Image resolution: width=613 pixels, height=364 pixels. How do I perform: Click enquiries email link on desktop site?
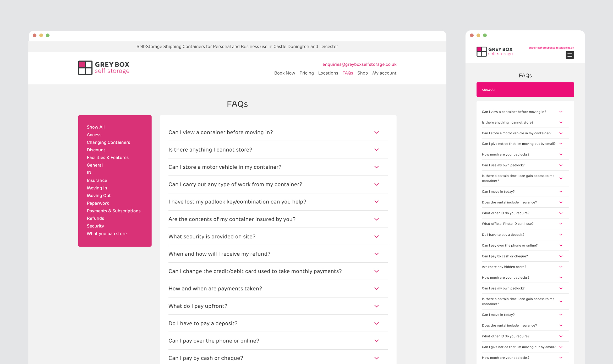(x=359, y=64)
